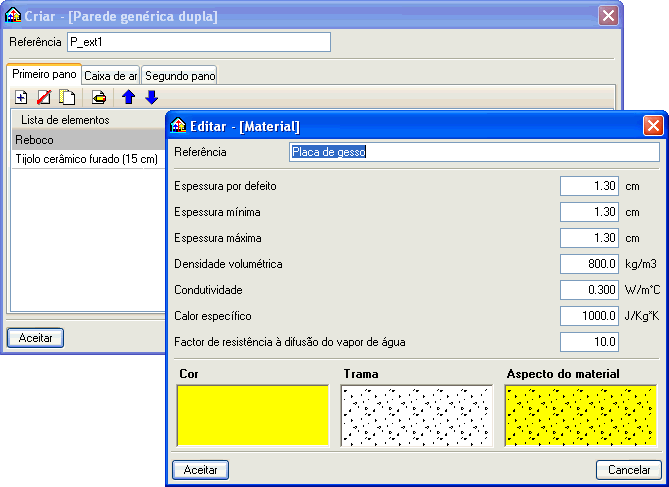This screenshot has width=669, height=487.
Task: Select Tijolo cerâmico furado (15 cm) row
Action: (88, 159)
